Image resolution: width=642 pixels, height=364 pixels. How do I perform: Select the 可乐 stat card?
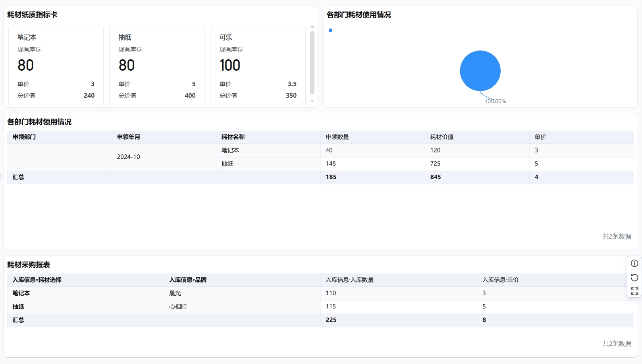(x=258, y=65)
